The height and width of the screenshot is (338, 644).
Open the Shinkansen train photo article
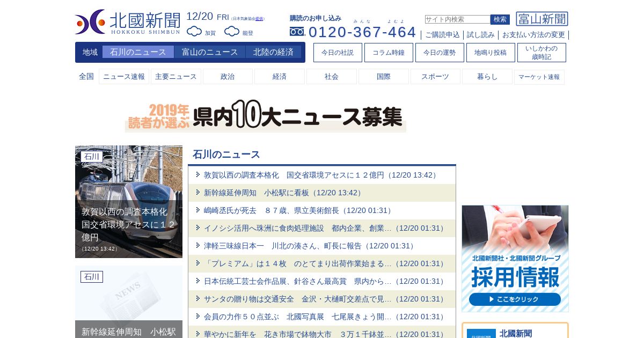[129, 202]
